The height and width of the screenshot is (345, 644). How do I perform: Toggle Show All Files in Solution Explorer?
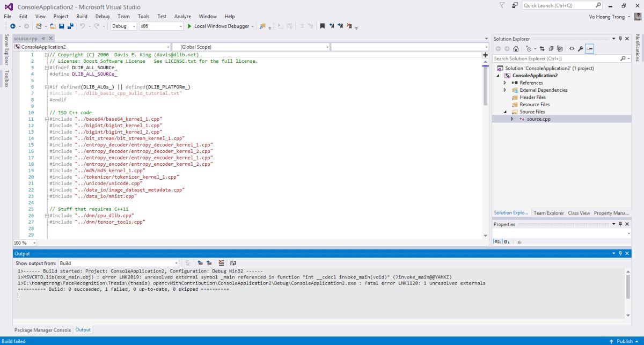[560, 49]
